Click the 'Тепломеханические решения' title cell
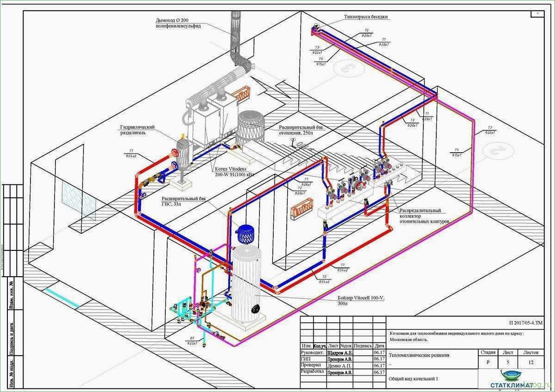Screen dimensions: 555x392 419,355
